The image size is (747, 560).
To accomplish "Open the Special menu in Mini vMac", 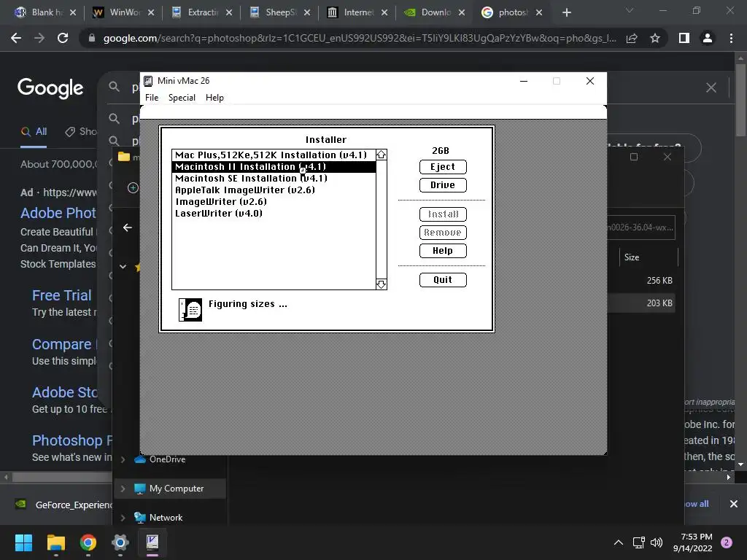I will [182, 98].
